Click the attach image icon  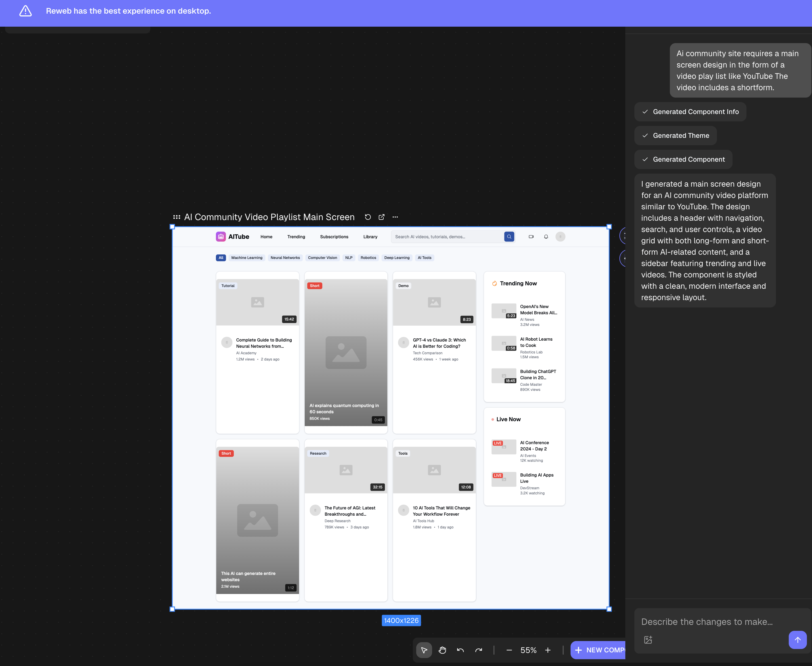(x=648, y=640)
